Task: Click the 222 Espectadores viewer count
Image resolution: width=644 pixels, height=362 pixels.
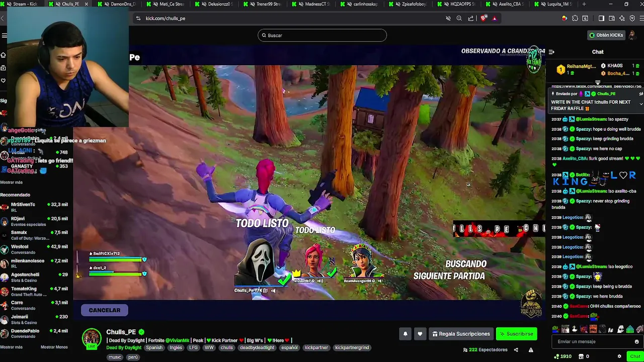Action: point(485,350)
